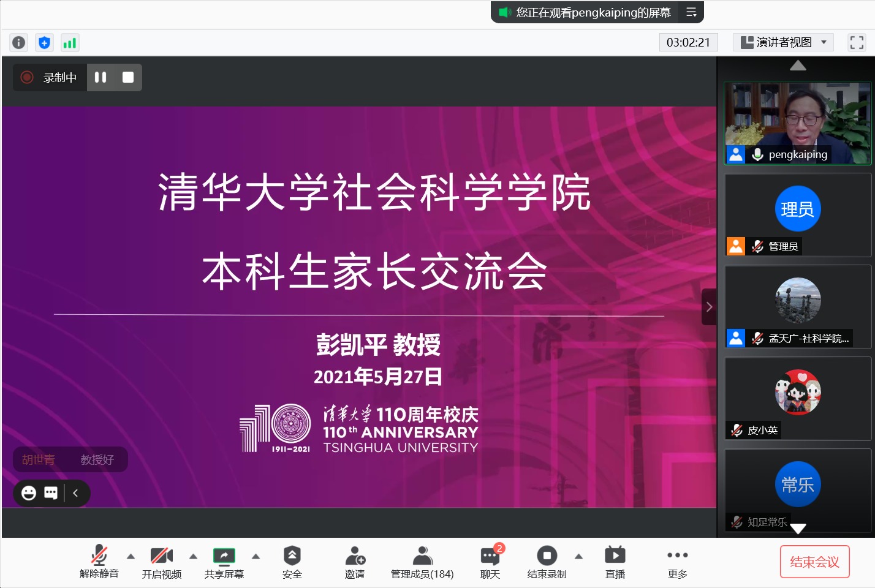Open the emoji reactions button
875x588 pixels.
[29, 493]
